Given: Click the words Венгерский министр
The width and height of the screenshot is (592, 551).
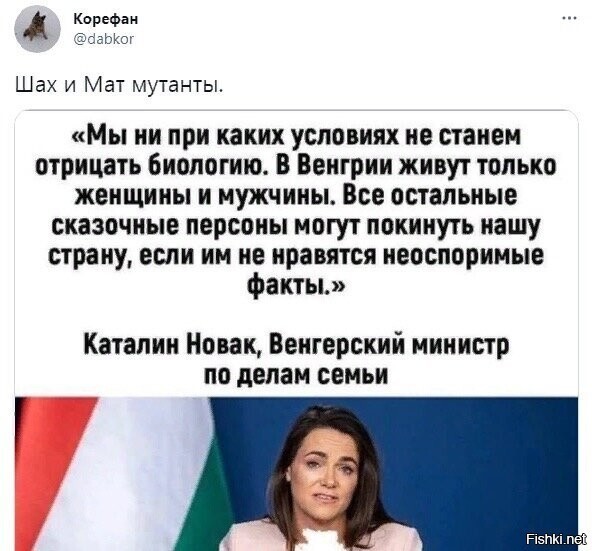Looking at the screenshot, I should click(x=390, y=344).
